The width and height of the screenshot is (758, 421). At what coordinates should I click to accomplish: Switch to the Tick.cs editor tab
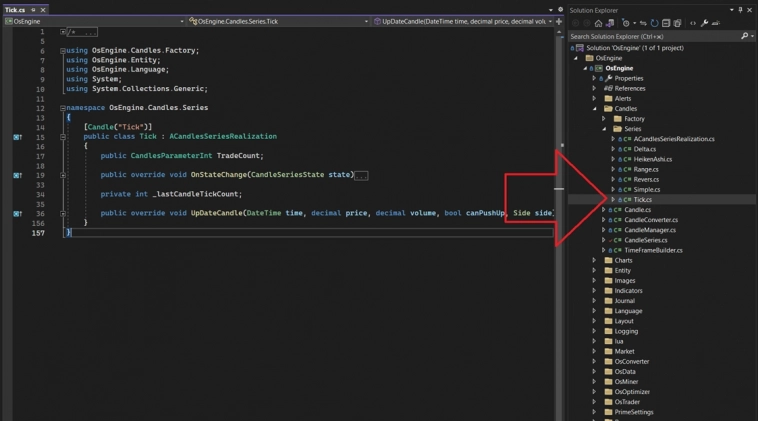coord(14,9)
